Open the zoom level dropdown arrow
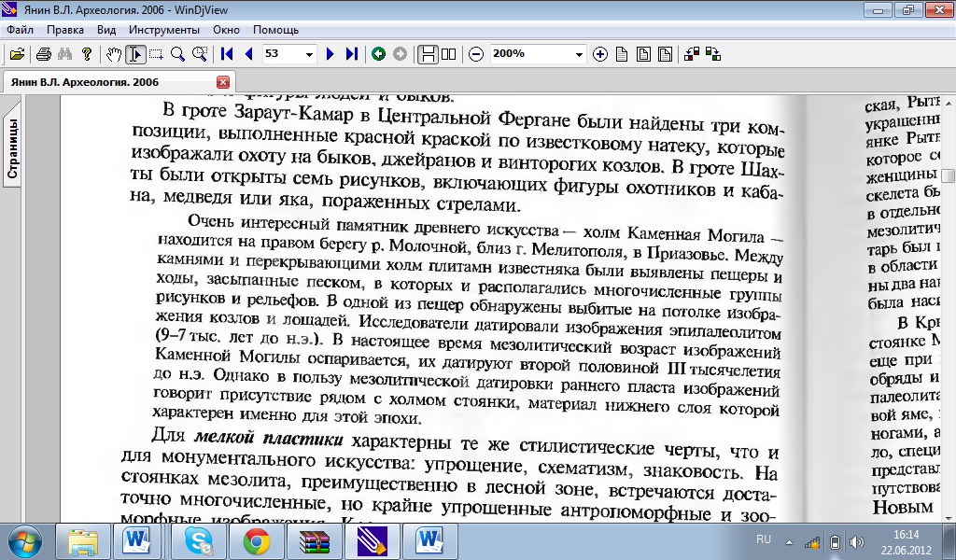The height and width of the screenshot is (560, 956). [579, 54]
